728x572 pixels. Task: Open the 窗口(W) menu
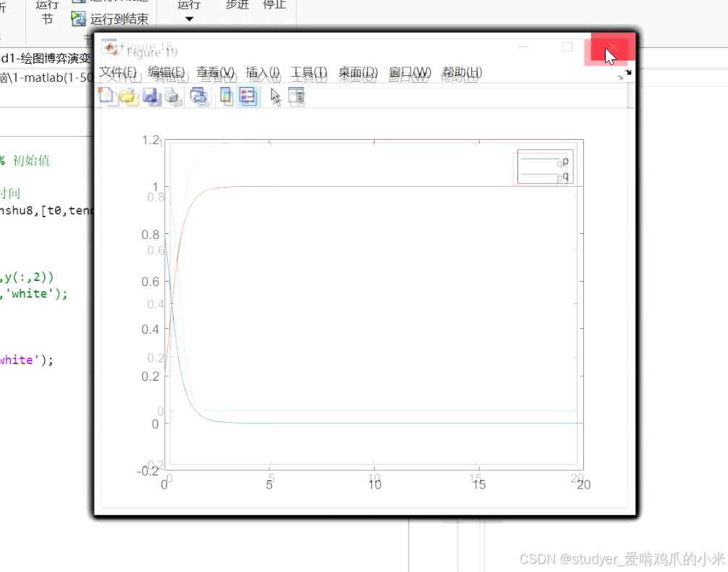(x=410, y=72)
